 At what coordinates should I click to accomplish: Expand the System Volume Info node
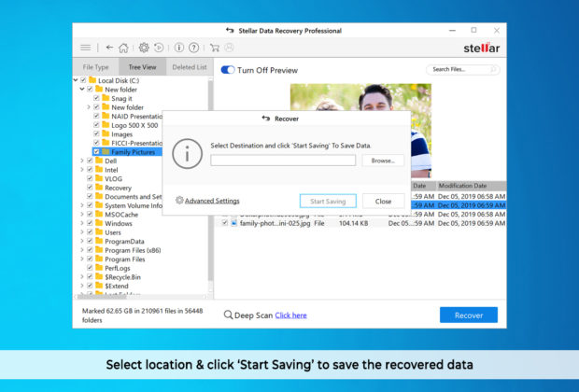point(82,205)
